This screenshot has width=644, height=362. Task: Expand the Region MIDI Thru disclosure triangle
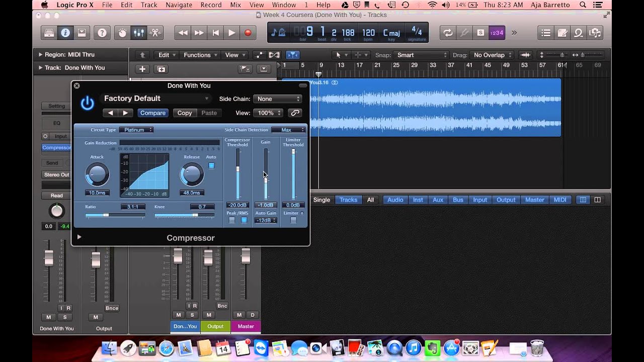tap(40, 54)
